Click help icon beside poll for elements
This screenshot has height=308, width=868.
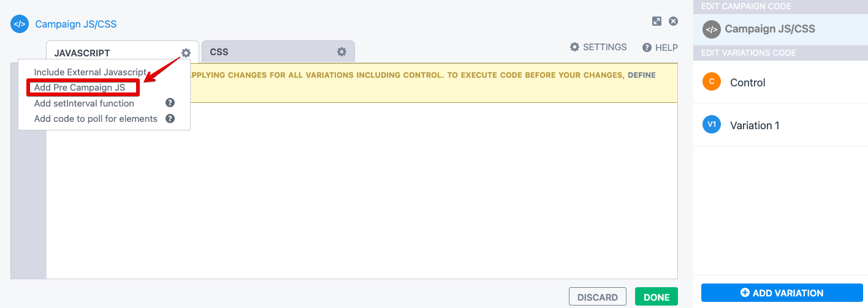click(170, 118)
